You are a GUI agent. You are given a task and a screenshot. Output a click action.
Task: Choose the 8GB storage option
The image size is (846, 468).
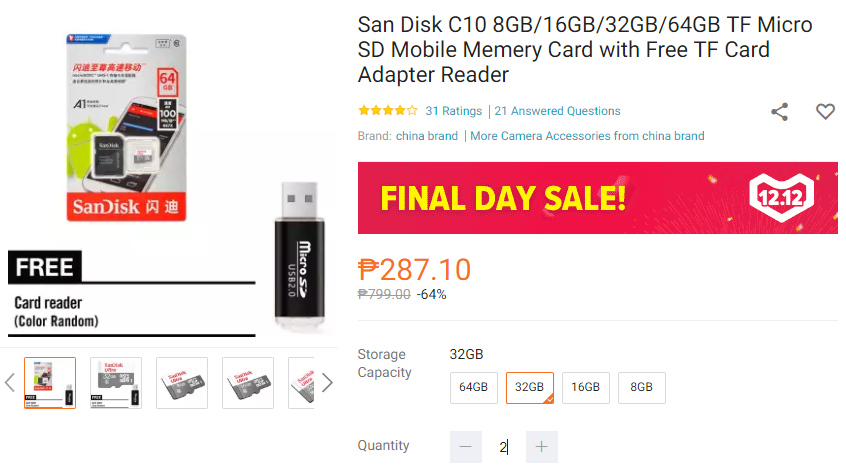(642, 388)
